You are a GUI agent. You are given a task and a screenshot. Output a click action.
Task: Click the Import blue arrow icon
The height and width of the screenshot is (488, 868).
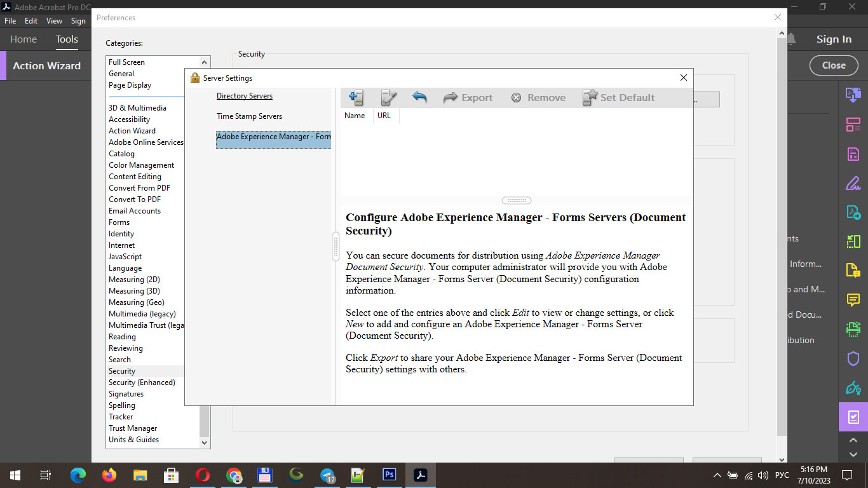(419, 97)
